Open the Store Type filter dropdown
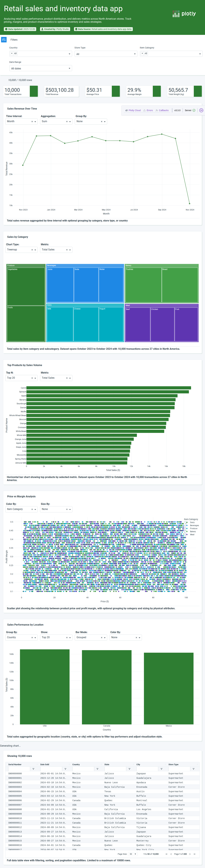The height and width of the screenshot is (868, 205). coord(106,54)
